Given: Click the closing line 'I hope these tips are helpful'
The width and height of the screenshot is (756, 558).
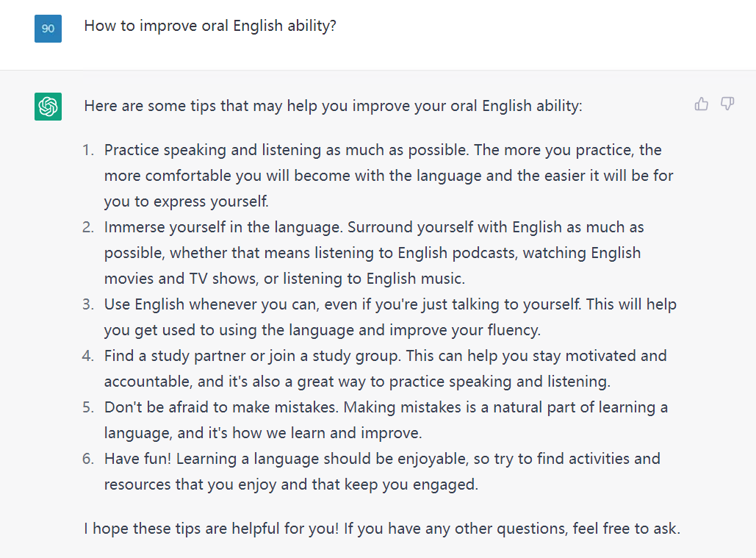Looking at the screenshot, I should click(x=382, y=529).
